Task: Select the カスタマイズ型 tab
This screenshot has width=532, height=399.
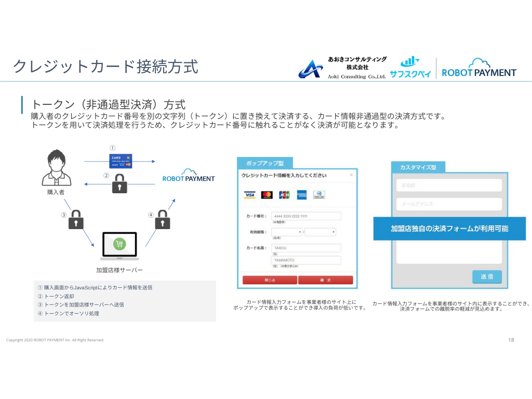Action: click(418, 167)
